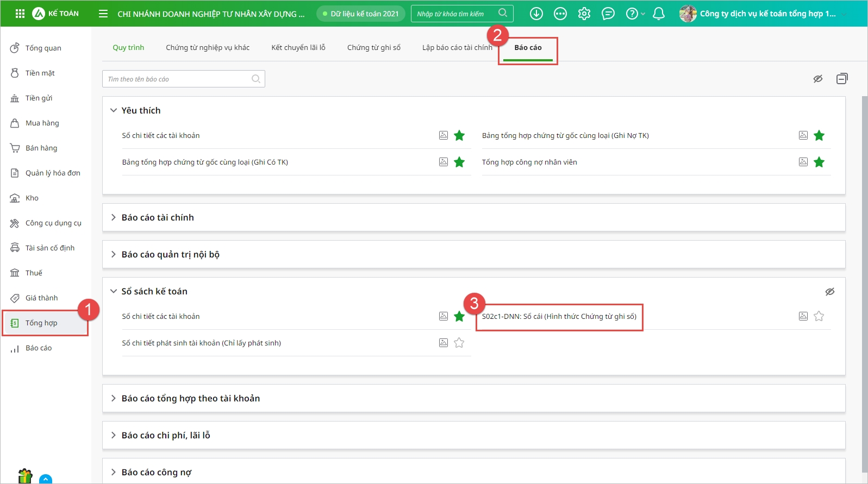Collapse the 'Yêu thích' section
This screenshot has height=484, width=868.
pos(114,110)
